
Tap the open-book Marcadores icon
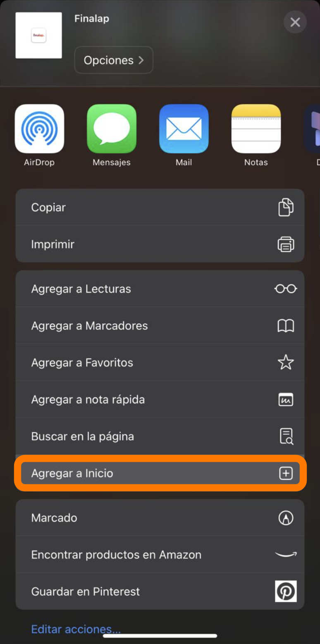pyautogui.click(x=286, y=326)
